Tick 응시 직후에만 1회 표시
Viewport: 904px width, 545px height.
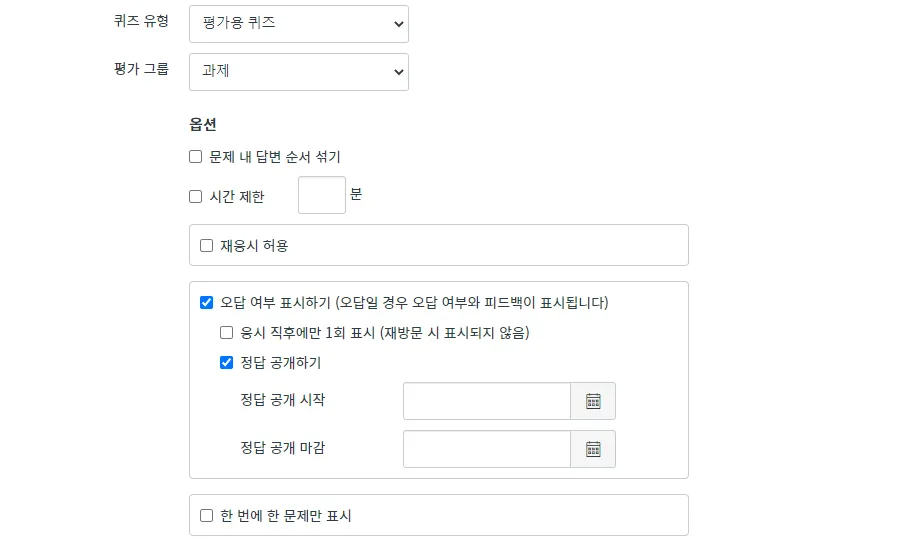click(227, 333)
